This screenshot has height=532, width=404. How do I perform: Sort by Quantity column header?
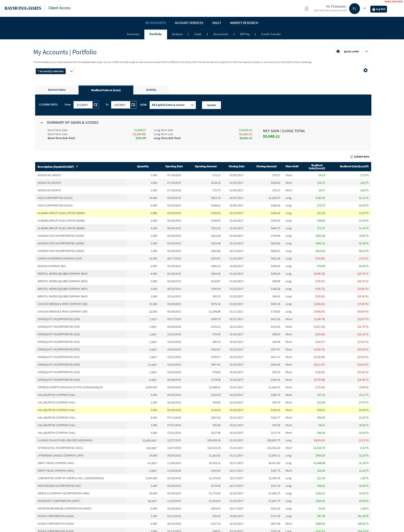pyautogui.click(x=143, y=166)
